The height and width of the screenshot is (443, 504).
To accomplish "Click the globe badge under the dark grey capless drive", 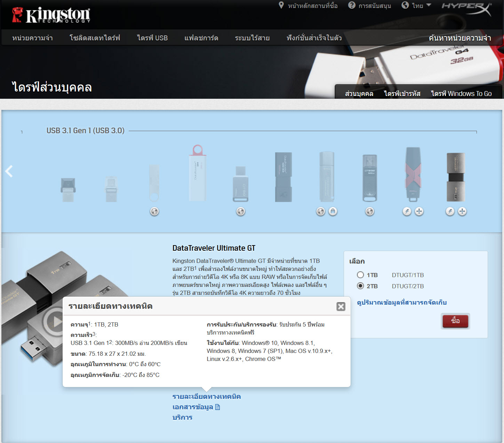I will coord(370,211).
